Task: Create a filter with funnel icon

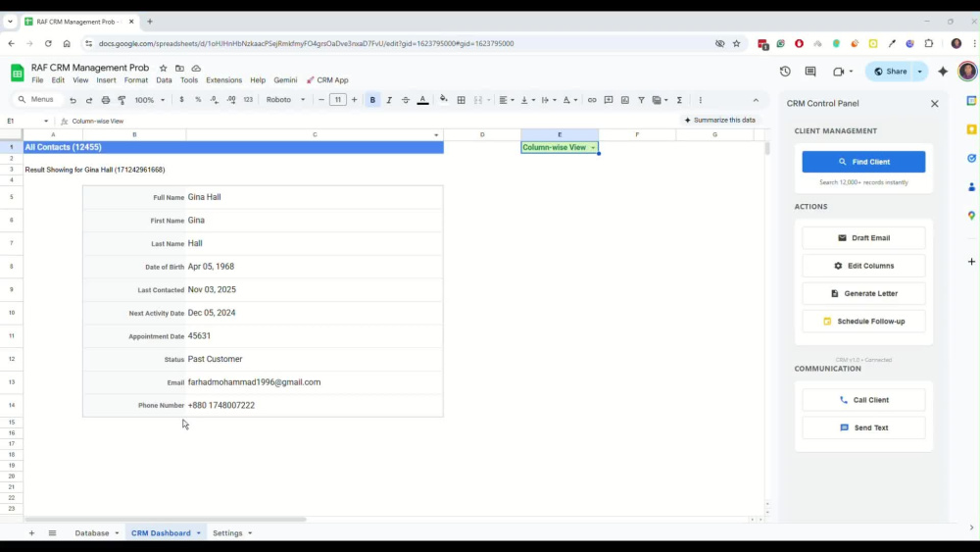Action: pos(641,100)
